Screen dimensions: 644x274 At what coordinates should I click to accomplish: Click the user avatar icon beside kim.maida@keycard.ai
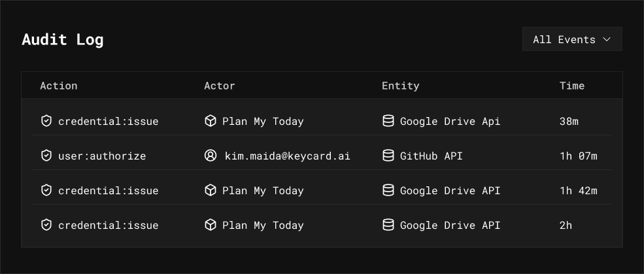[210, 156]
